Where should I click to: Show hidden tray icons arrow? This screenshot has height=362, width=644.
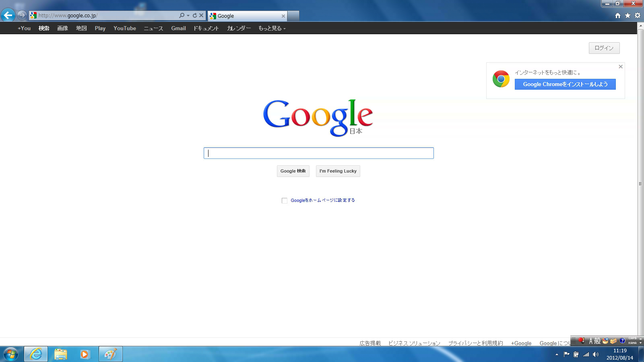tap(557, 354)
